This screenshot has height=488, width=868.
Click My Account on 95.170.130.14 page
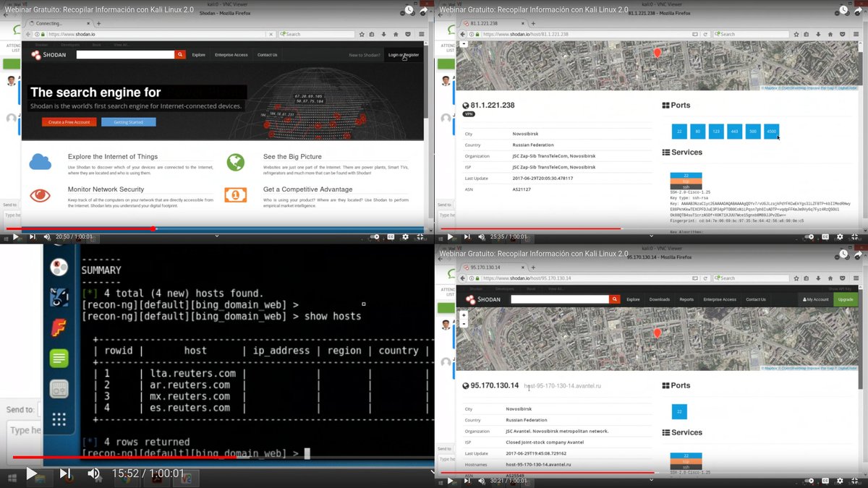(x=814, y=299)
